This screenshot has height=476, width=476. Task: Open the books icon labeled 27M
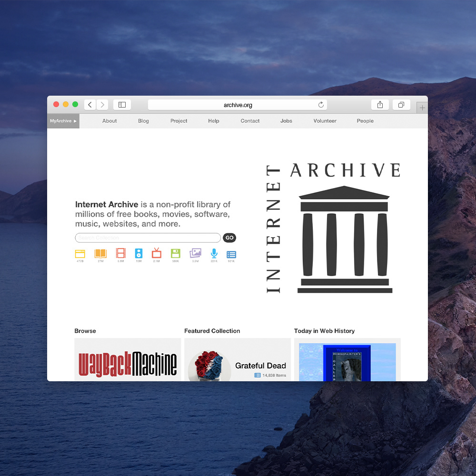pyautogui.click(x=100, y=254)
